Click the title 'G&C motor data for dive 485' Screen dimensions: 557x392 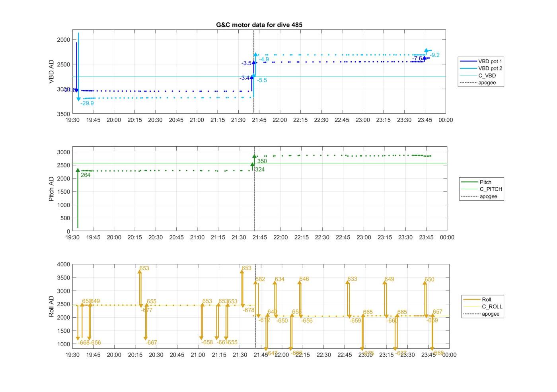tap(259, 25)
